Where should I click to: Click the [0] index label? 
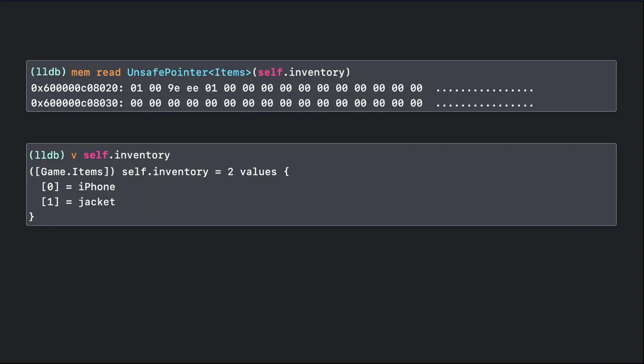click(50, 187)
